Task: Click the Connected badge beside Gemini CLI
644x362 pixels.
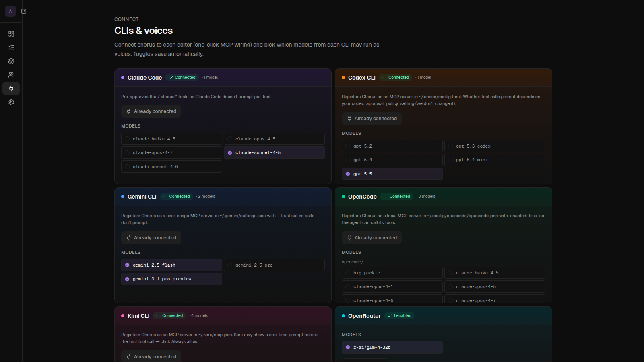Action: [176, 197]
